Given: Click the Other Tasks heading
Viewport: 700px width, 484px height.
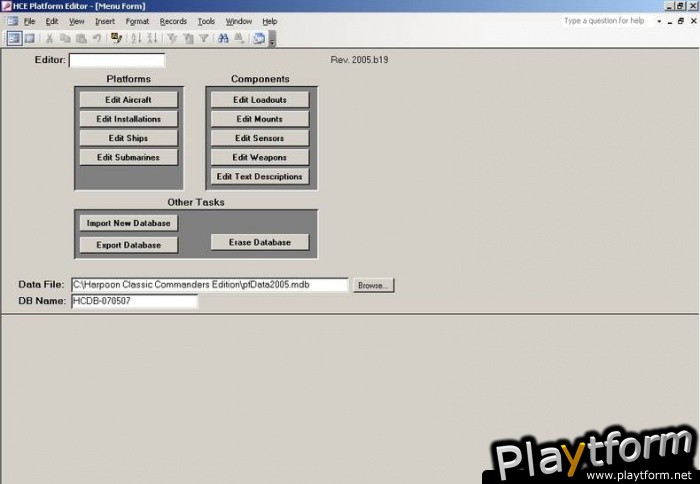Looking at the screenshot, I should [x=196, y=202].
